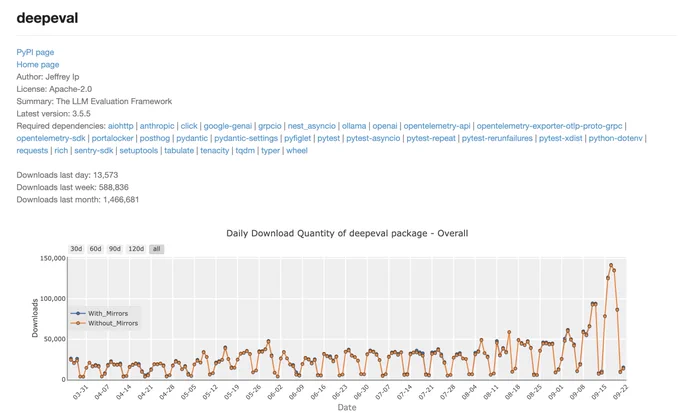This screenshot has width=680, height=418.
Task: Open the opentelemetry-exporter-otlp-proto-grpc link
Action: point(549,126)
